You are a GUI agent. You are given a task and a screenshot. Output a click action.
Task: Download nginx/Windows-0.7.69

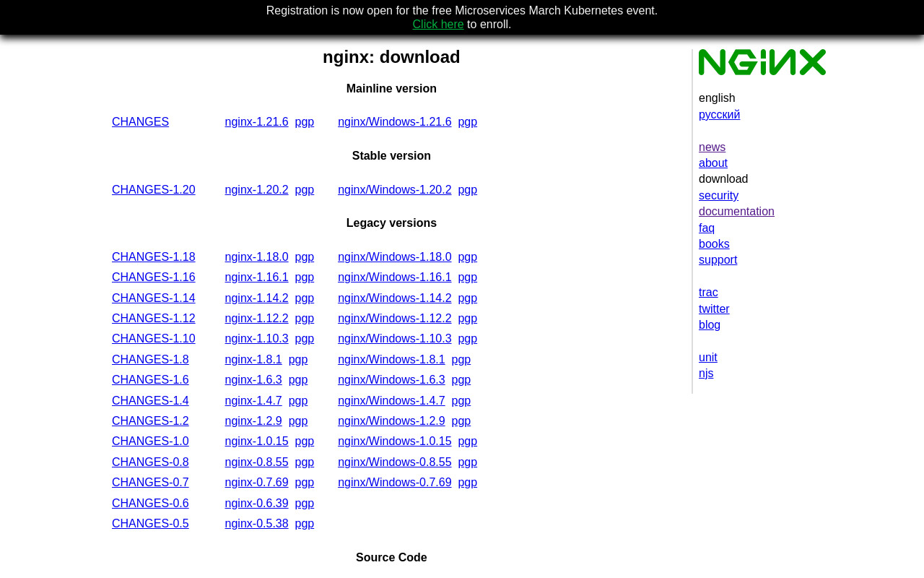coord(395,483)
